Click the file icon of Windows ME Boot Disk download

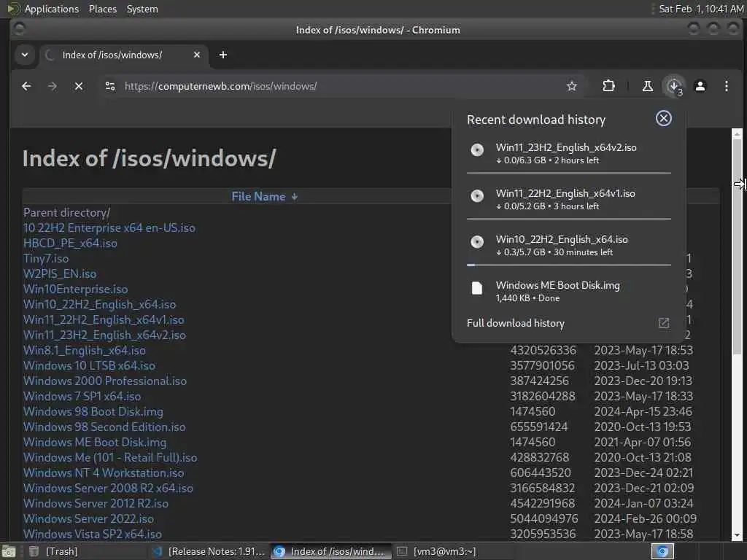477,288
